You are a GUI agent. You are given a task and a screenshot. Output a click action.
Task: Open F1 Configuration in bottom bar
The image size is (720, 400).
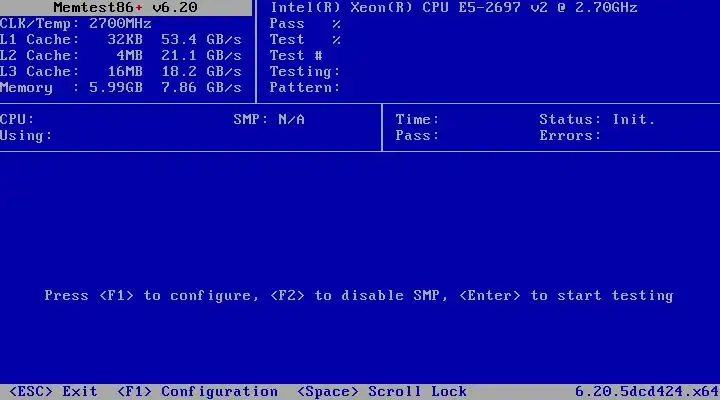(197, 392)
